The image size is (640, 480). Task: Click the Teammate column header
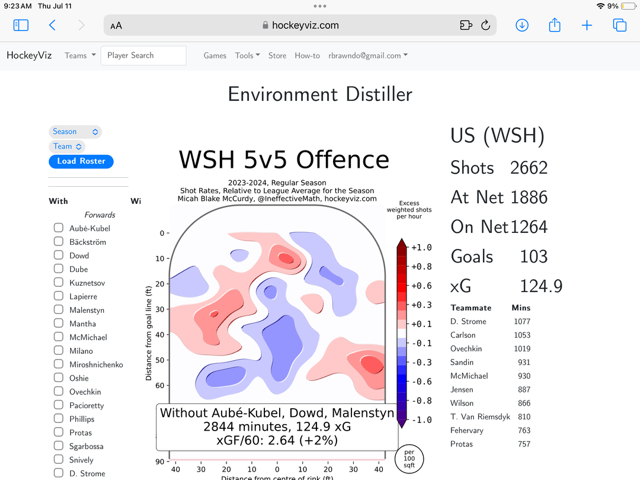471,308
